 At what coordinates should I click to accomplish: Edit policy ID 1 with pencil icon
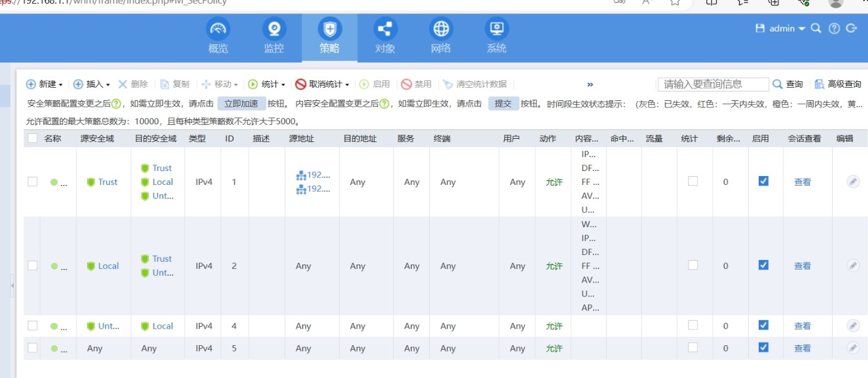click(x=853, y=182)
